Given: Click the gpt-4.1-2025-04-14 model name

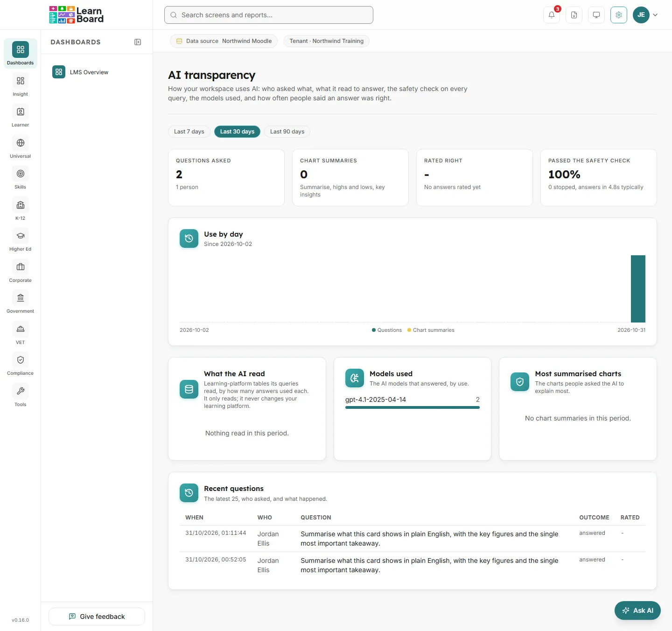Looking at the screenshot, I should [376, 400].
